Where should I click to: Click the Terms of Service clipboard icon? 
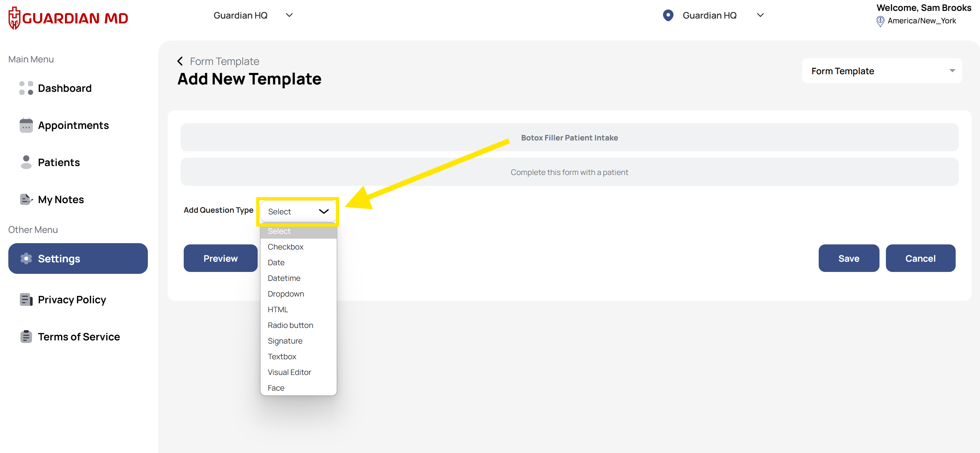pyautogui.click(x=26, y=337)
